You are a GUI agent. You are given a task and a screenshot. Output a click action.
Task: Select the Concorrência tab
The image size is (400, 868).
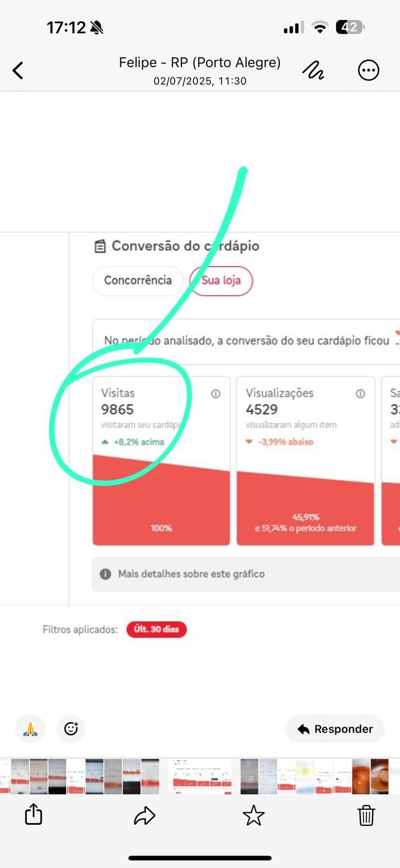click(x=138, y=280)
